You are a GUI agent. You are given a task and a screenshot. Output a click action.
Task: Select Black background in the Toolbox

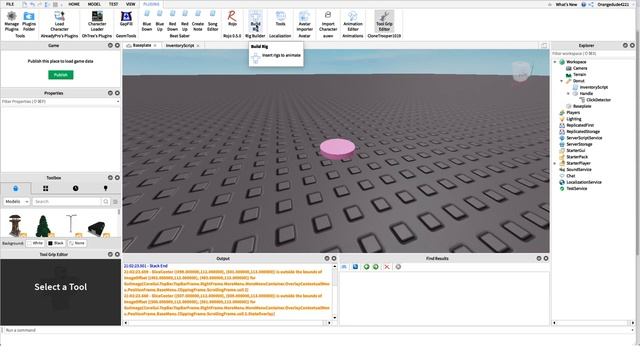tap(56, 243)
